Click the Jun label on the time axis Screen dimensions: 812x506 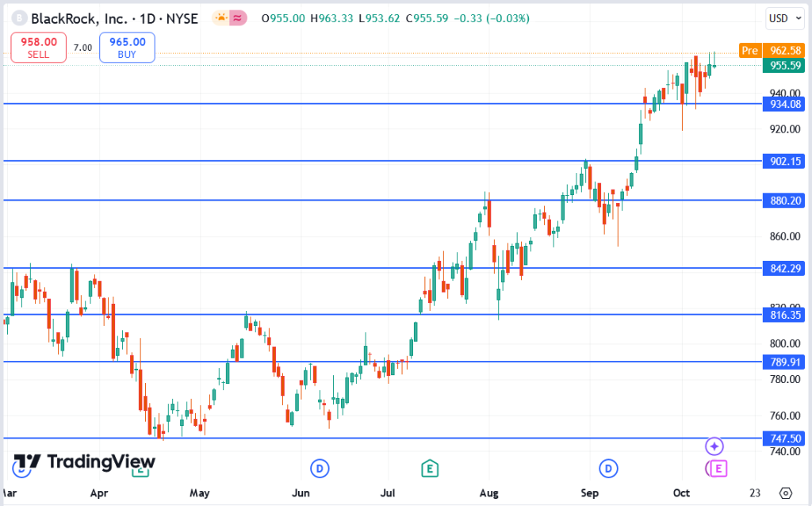coord(301,493)
